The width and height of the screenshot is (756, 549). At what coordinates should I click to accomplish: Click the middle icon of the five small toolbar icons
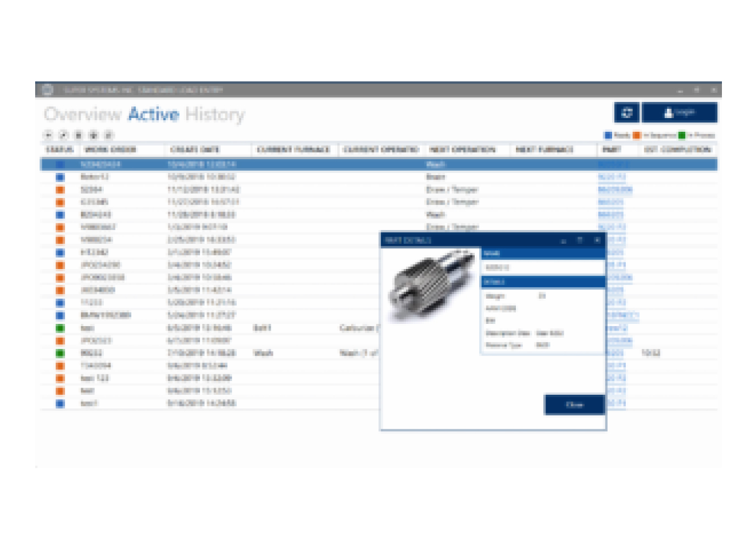coord(79,135)
